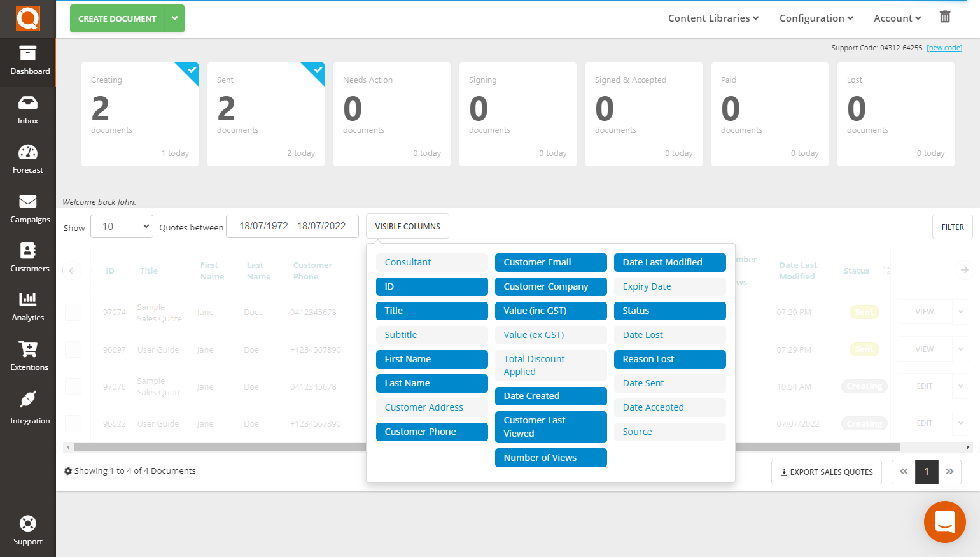Navigate to the Customers section
This screenshot has height=557, width=980.
pyautogui.click(x=27, y=258)
